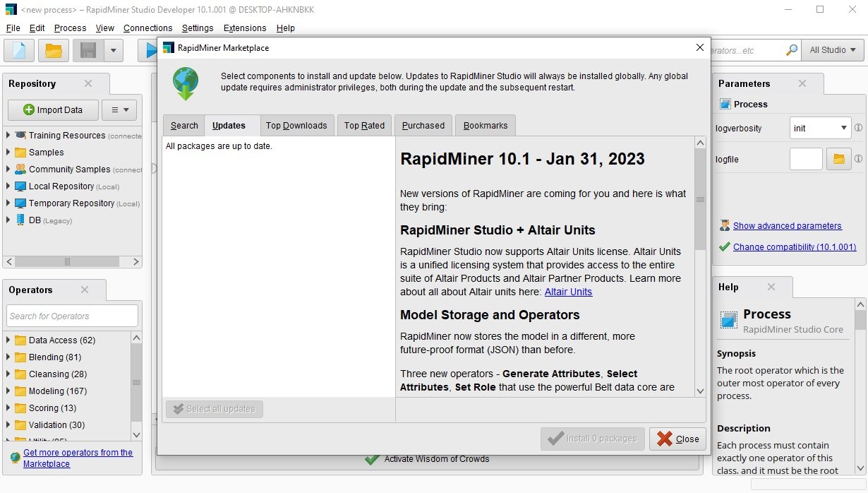868x493 pixels.
Task: Open the Settings menu
Action: [198, 28]
